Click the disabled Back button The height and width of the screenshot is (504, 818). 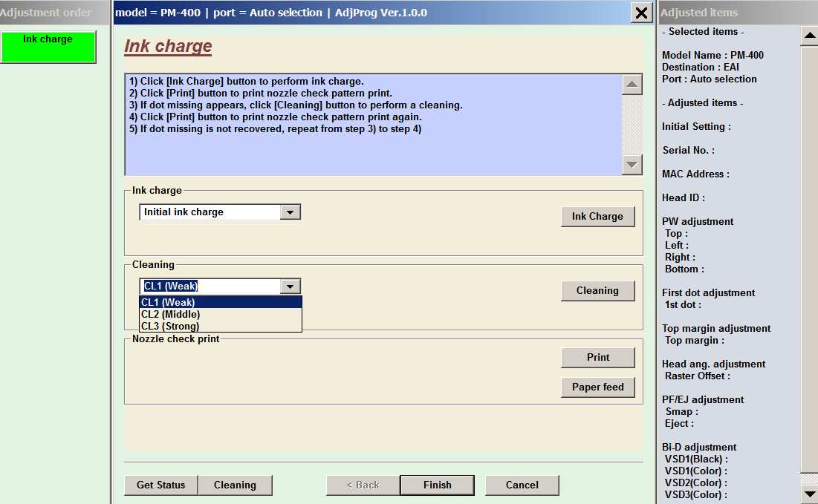pyautogui.click(x=363, y=485)
